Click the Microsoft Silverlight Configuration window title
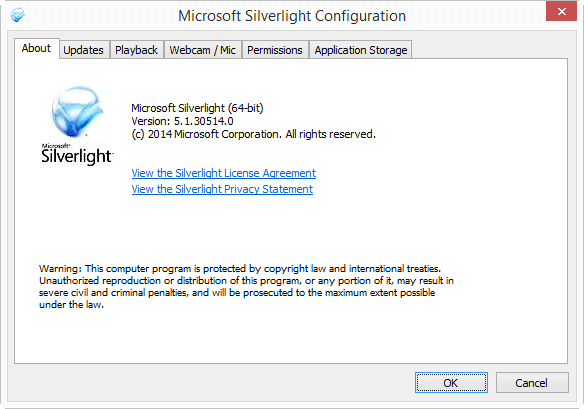 point(292,16)
